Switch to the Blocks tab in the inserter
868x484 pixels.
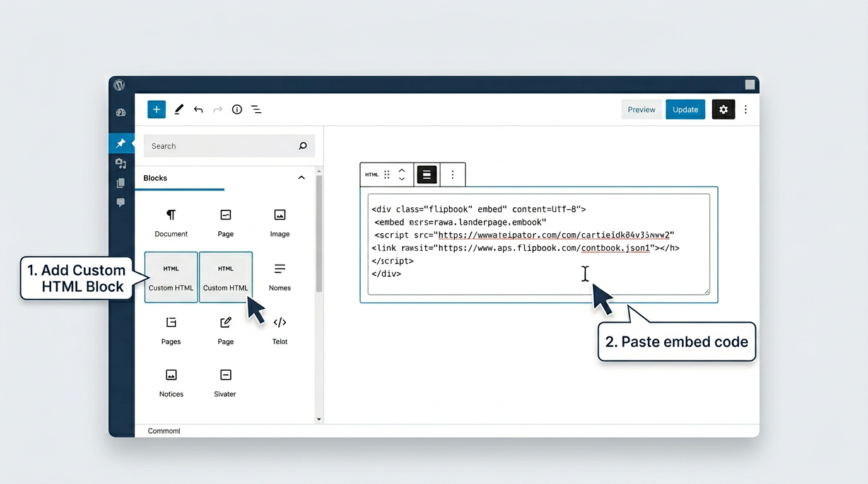pos(155,178)
